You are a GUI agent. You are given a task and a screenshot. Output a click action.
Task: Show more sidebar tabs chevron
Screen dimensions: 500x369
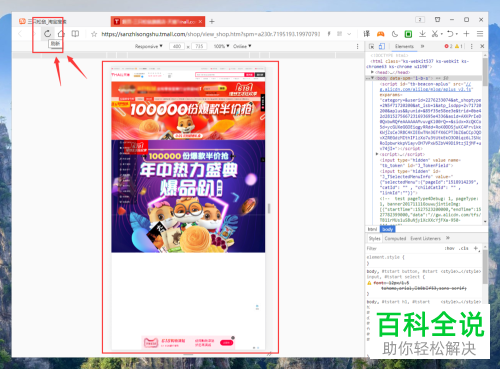tap(448, 238)
